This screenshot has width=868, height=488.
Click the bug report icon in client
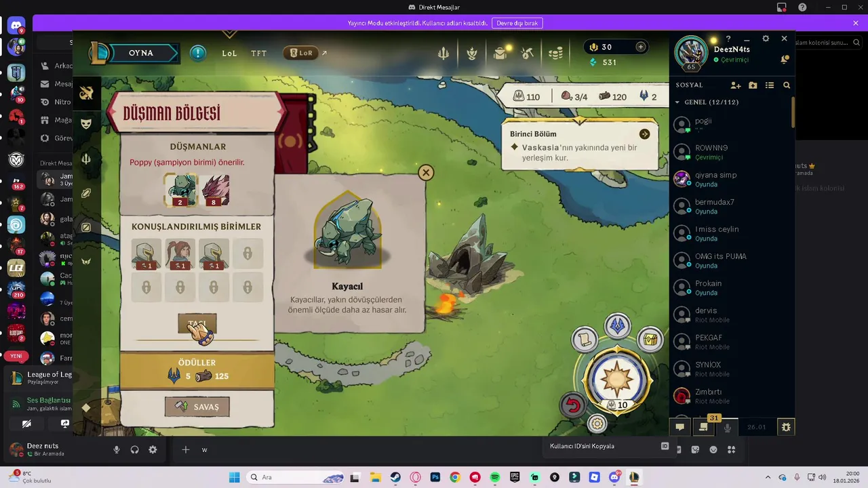[786, 427]
